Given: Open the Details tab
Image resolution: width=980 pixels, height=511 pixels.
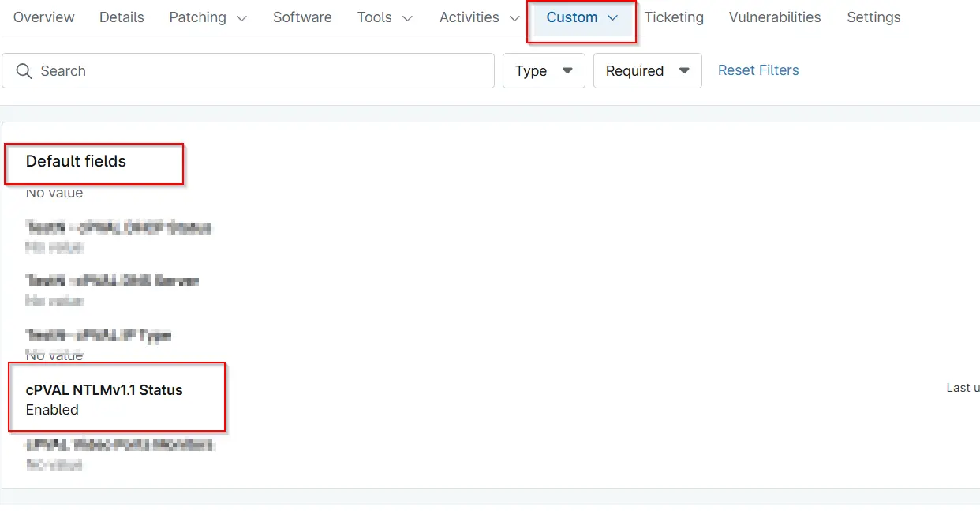Looking at the screenshot, I should pos(122,17).
